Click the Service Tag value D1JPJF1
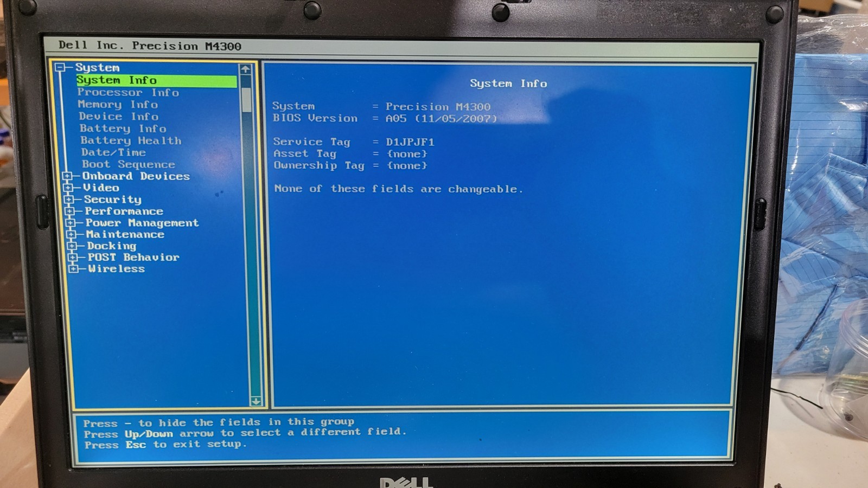This screenshot has height=488, width=868. 410,142
